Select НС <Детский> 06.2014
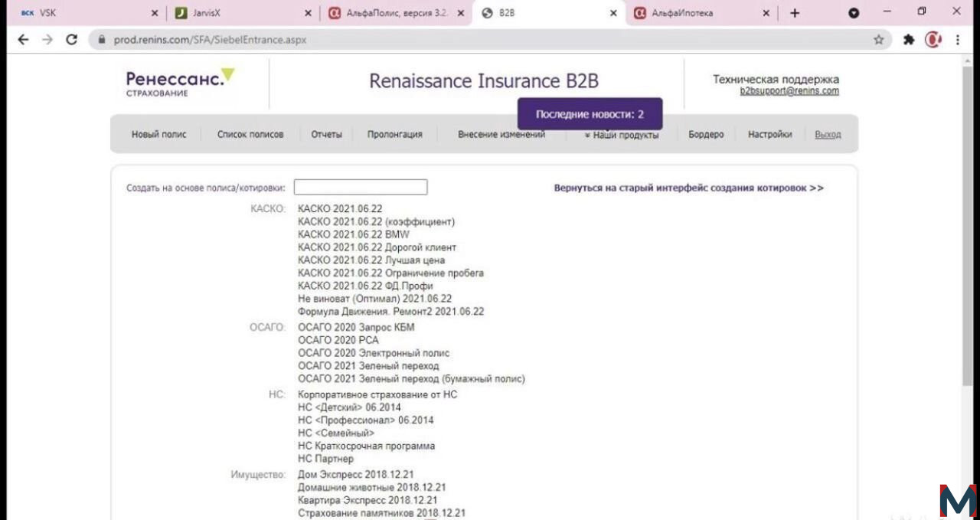 click(349, 407)
